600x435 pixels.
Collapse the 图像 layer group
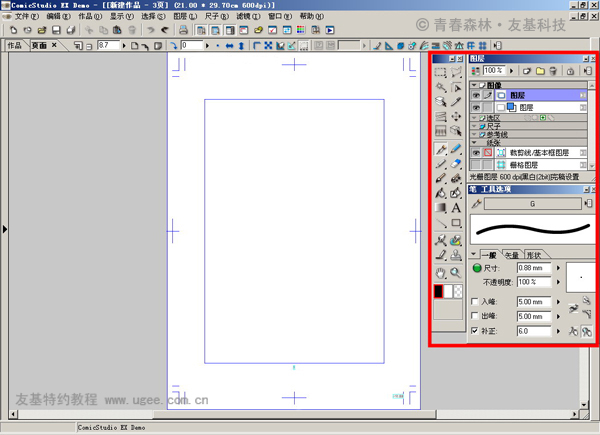(474, 85)
